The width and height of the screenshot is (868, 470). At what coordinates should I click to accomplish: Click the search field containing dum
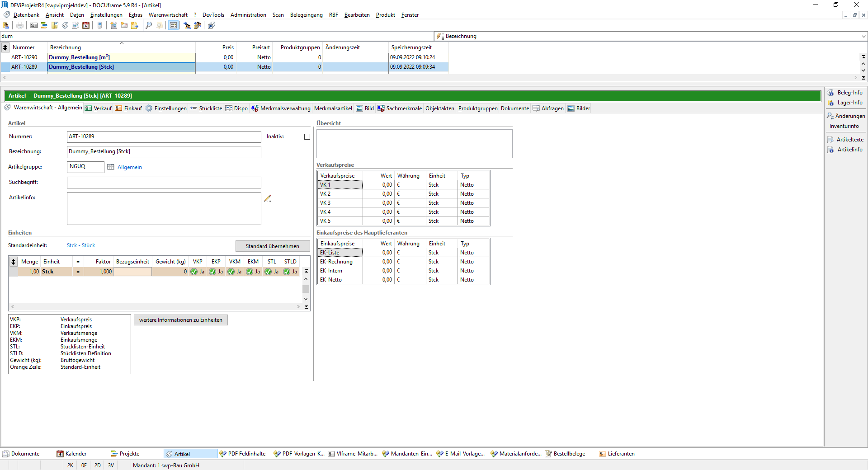[x=217, y=36]
